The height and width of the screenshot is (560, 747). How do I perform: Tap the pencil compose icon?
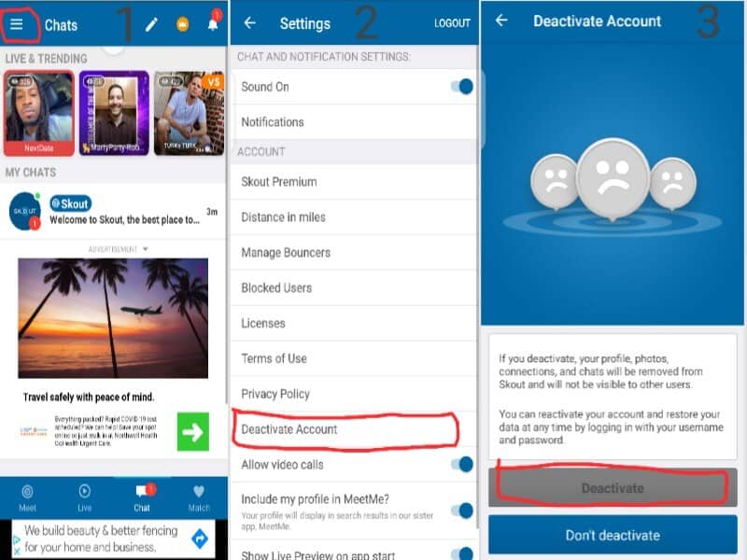151,24
